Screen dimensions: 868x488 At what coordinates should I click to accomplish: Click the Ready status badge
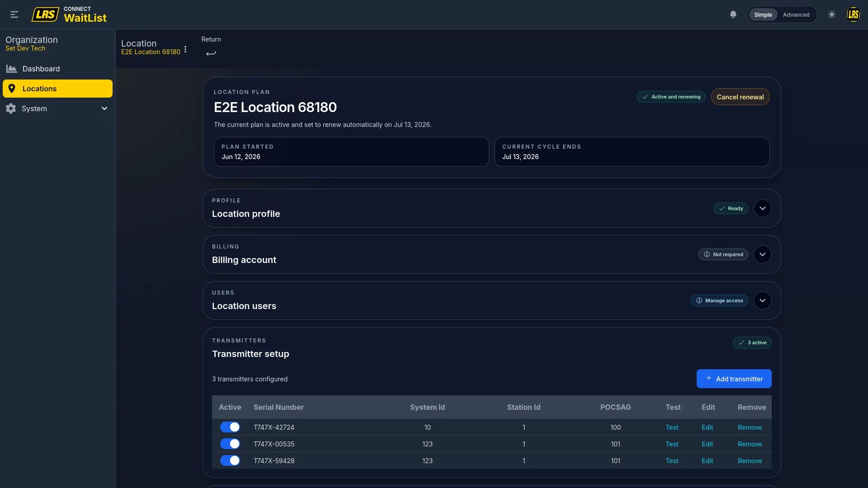(731, 208)
